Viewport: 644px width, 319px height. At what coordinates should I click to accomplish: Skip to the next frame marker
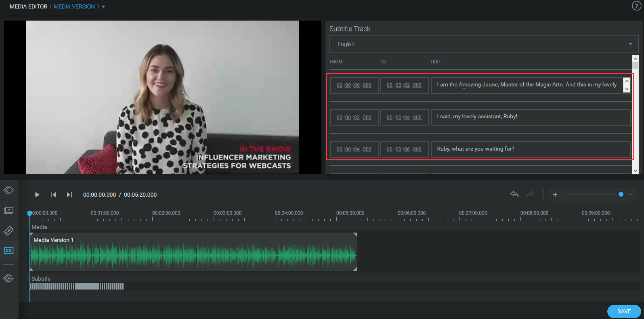69,195
